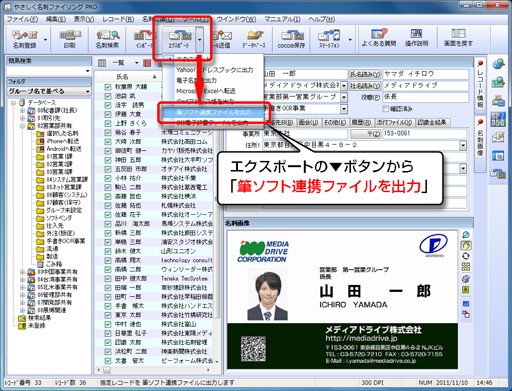The width and height of the screenshot is (512, 391).
Task: Toggle checkbox for 伊藤 大貴
Action: pos(107,114)
